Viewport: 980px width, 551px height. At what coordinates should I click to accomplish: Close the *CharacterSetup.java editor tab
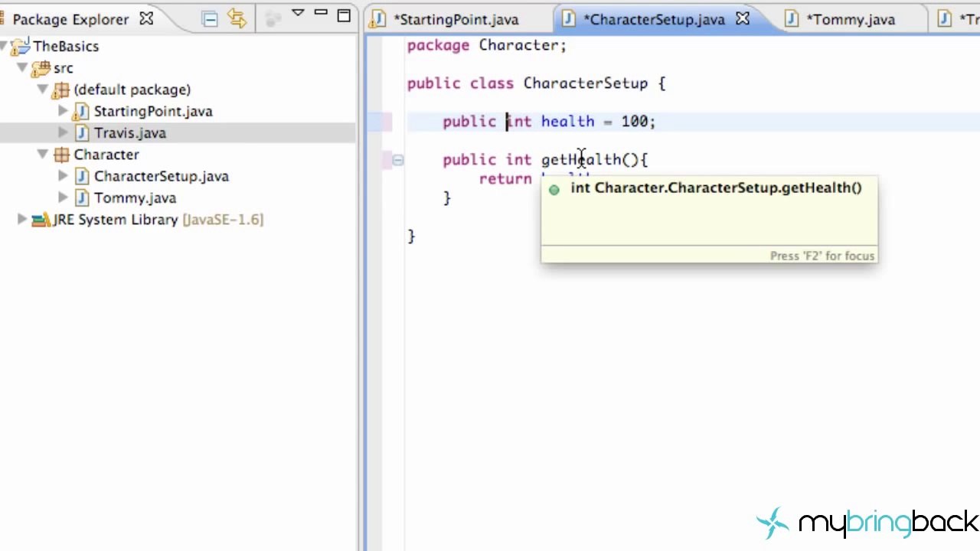(x=743, y=19)
